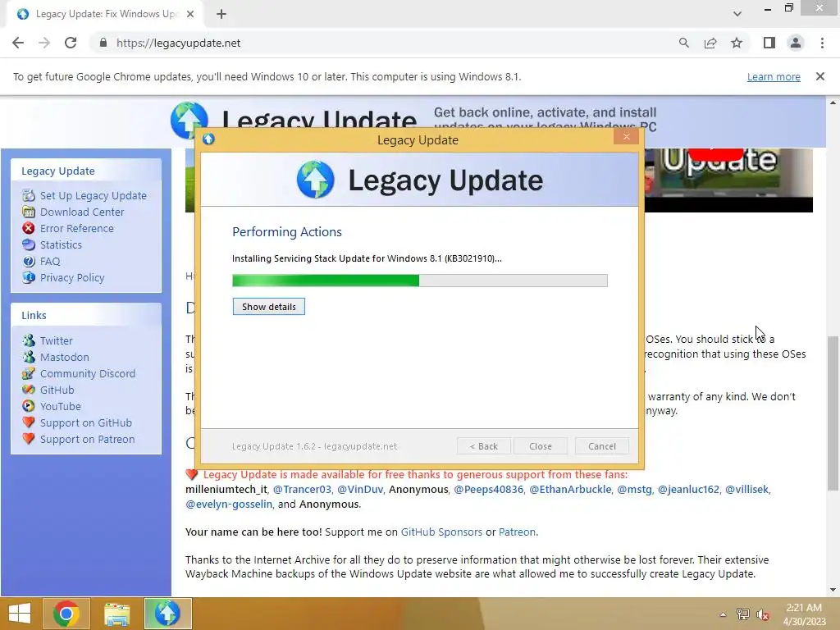This screenshot has height=630, width=840.
Task: Open Chrome's side panel
Action: (769, 43)
